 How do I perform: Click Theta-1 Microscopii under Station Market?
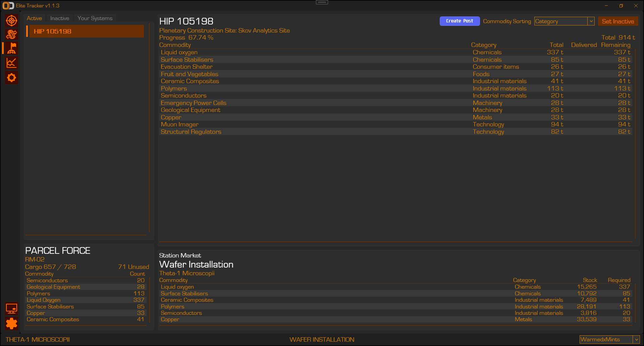click(x=187, y=273)
